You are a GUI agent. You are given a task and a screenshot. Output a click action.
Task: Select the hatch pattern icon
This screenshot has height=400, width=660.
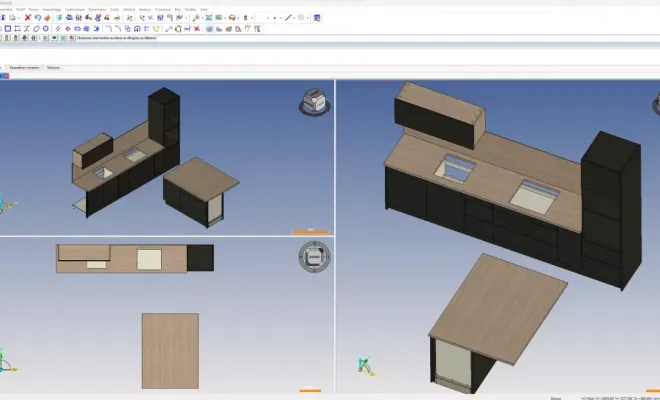301,18
